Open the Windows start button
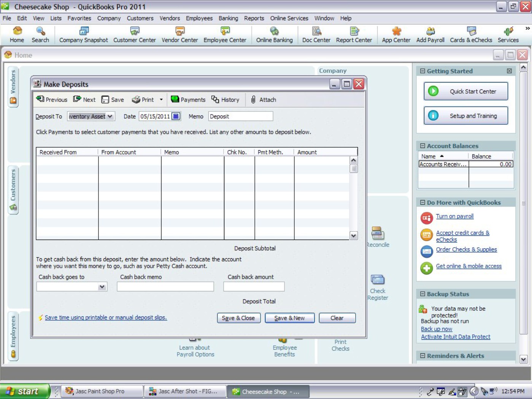 25,391
